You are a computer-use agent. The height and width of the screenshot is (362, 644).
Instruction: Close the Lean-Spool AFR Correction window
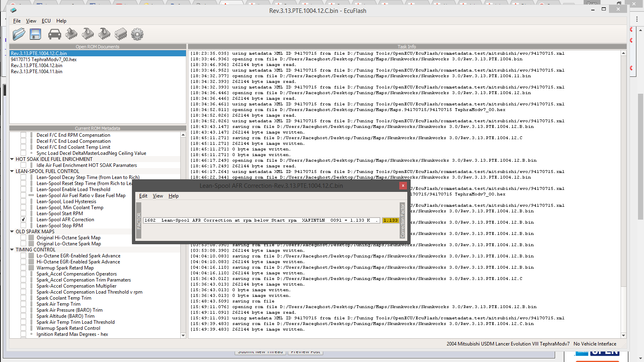coord(403,185)
